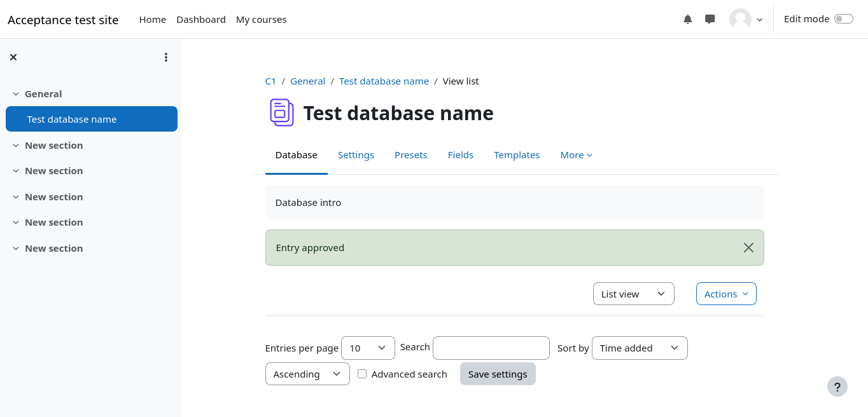
Task: Open Sort by Time added dropdown
Action: [639, 348]
